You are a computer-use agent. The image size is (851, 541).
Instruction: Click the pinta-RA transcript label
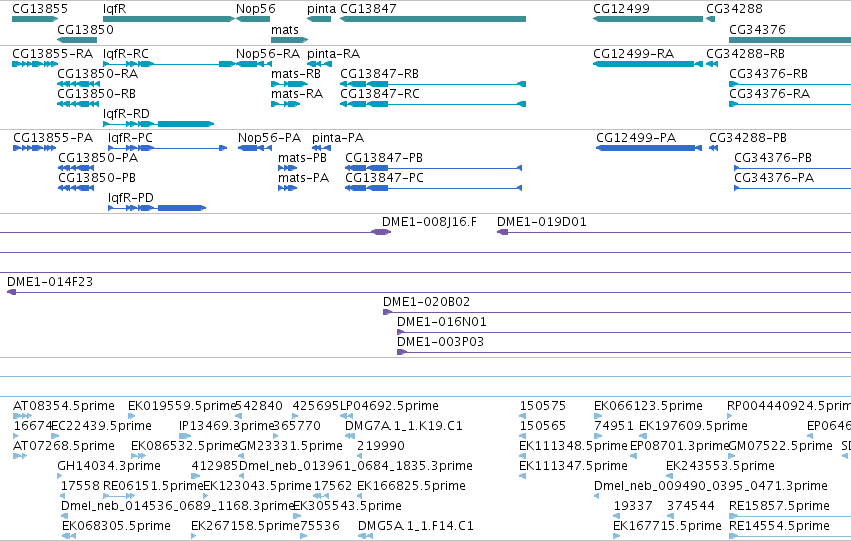tap(333, 54)
